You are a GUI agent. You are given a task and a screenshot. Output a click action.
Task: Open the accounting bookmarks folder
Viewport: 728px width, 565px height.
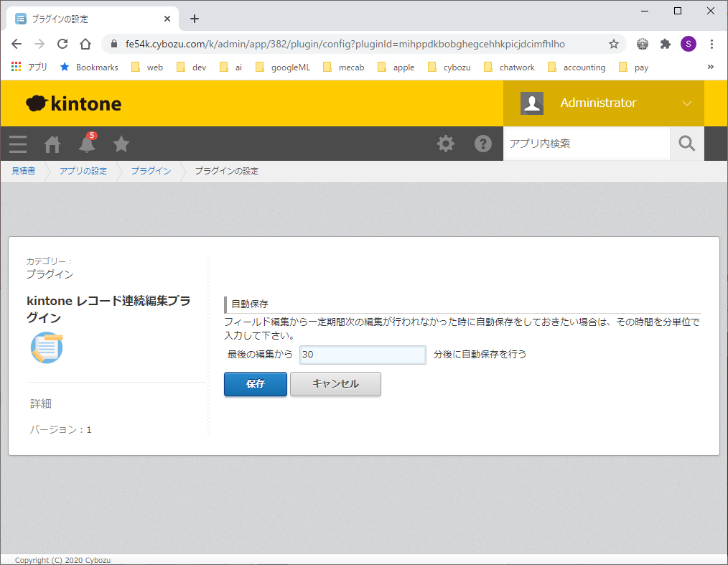coord(577,67)
